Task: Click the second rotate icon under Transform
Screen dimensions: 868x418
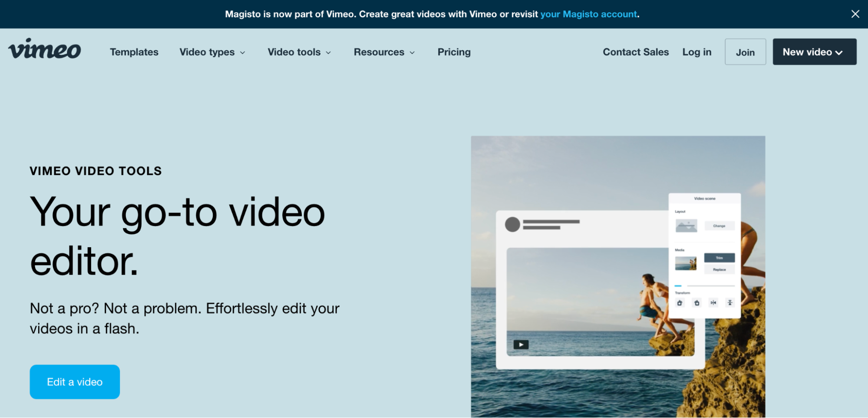Action: [x=696, y=303]
